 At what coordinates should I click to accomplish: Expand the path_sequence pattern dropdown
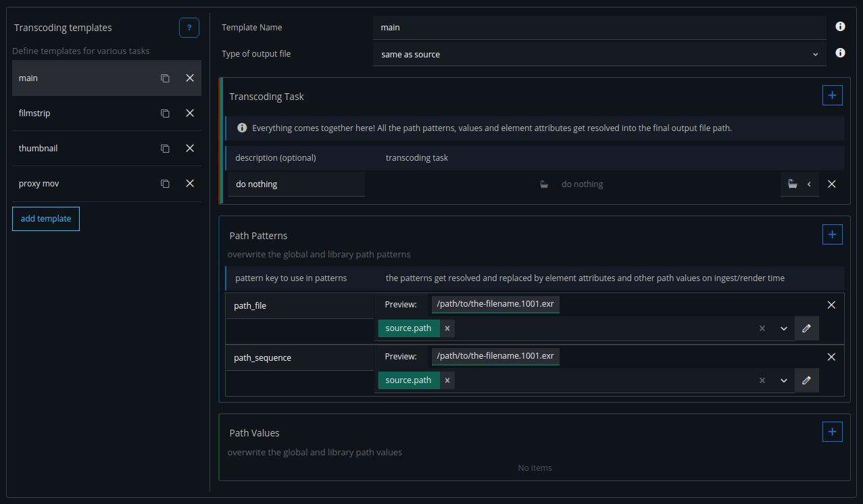coord(784,380)
